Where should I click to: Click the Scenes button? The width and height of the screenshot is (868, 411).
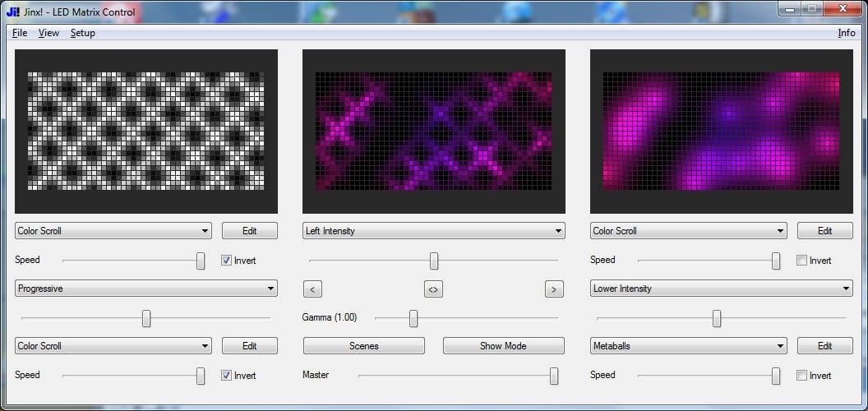pyautogui.click(x=363, y=346)
